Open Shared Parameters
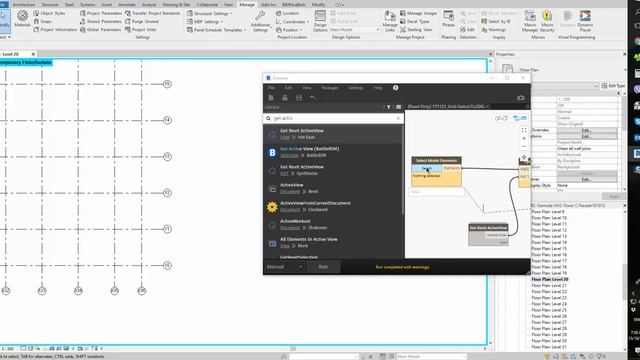Screen dimensions: 640x360 [101, 21]
